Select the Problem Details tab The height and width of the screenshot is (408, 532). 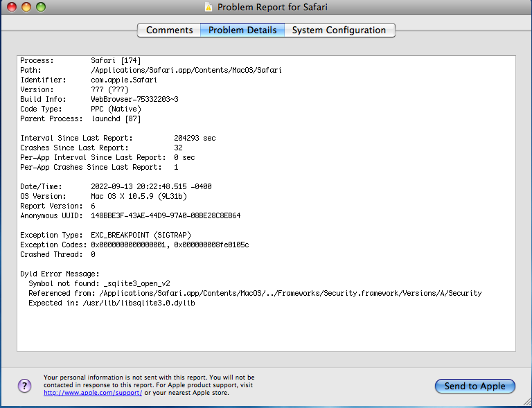[x=242, y=30]
